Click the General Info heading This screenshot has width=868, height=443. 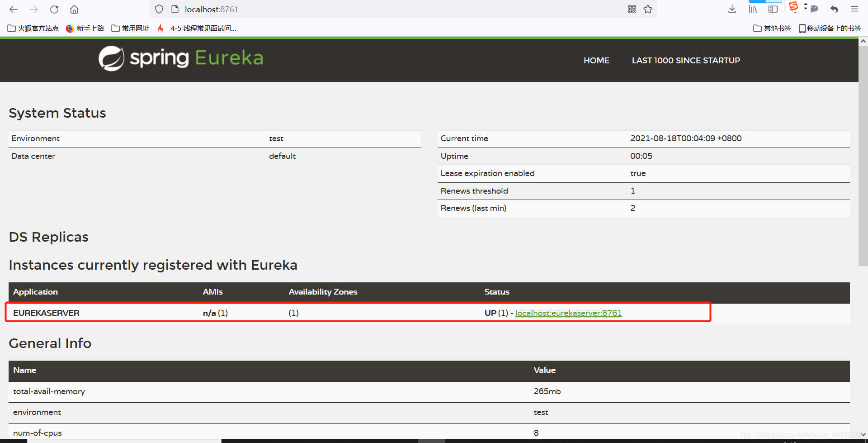[50, 343]
